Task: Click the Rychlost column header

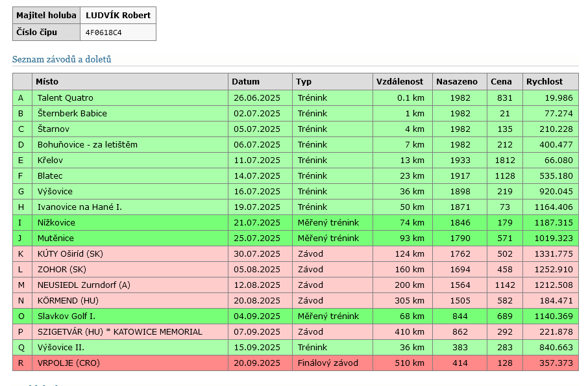Action: 545,82
